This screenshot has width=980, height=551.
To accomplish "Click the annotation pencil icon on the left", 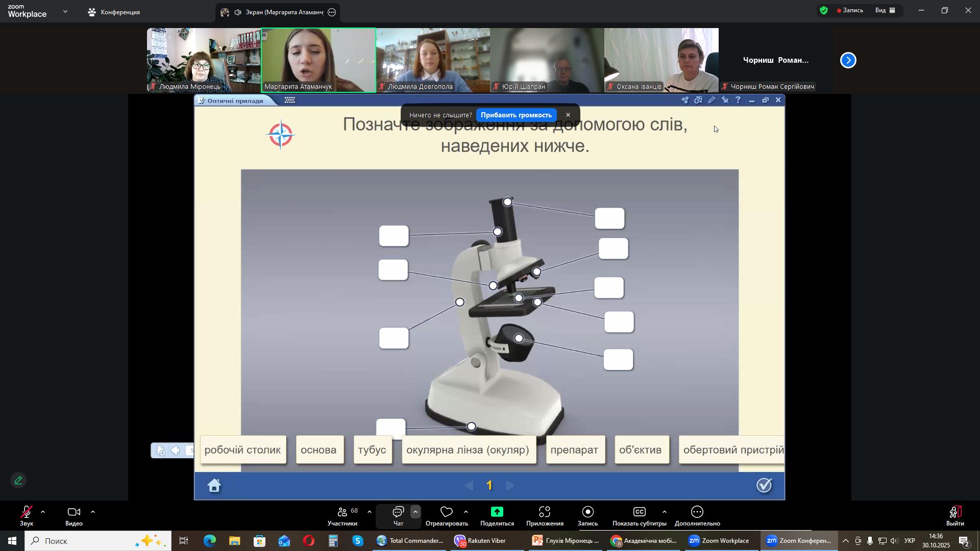I will coord(18,481).
